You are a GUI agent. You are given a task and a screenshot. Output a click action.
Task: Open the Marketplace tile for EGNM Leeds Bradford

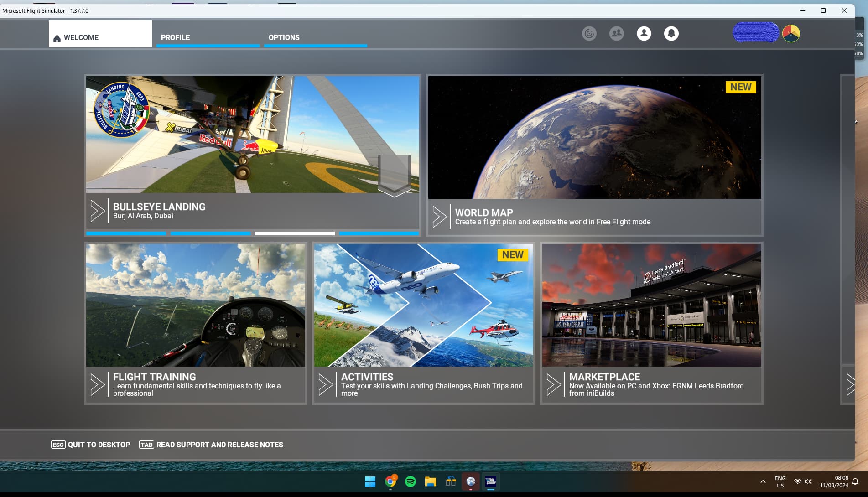point(651,324)
